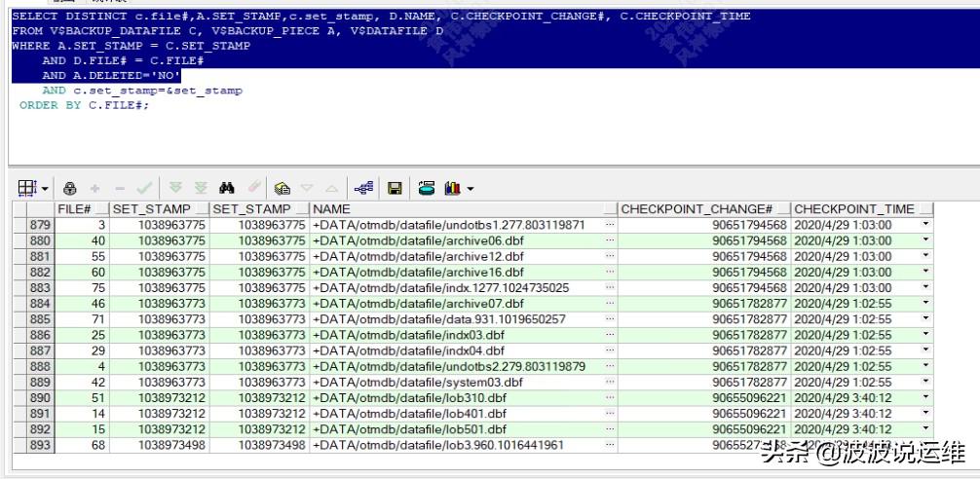This screenshot has height=479, width=980.
Task: Click the Insert record plus icon
Action: coord(94,189)
